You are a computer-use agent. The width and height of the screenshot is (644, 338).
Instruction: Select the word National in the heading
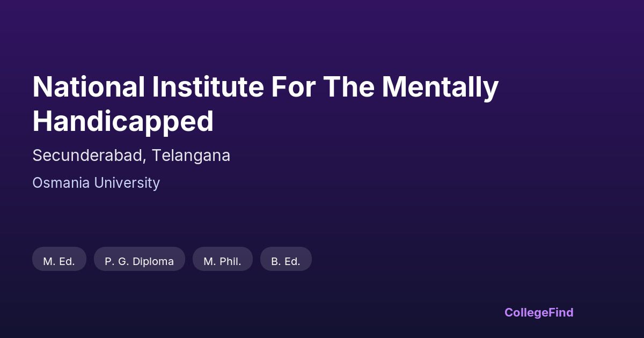(x=89, y=87)
